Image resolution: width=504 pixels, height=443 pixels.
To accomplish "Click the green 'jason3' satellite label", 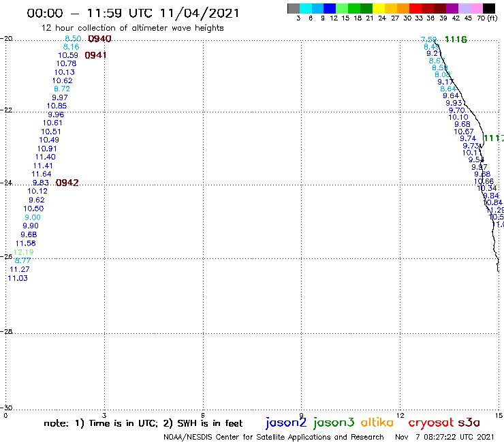I will pyautogui.click(x=334, y=423).
